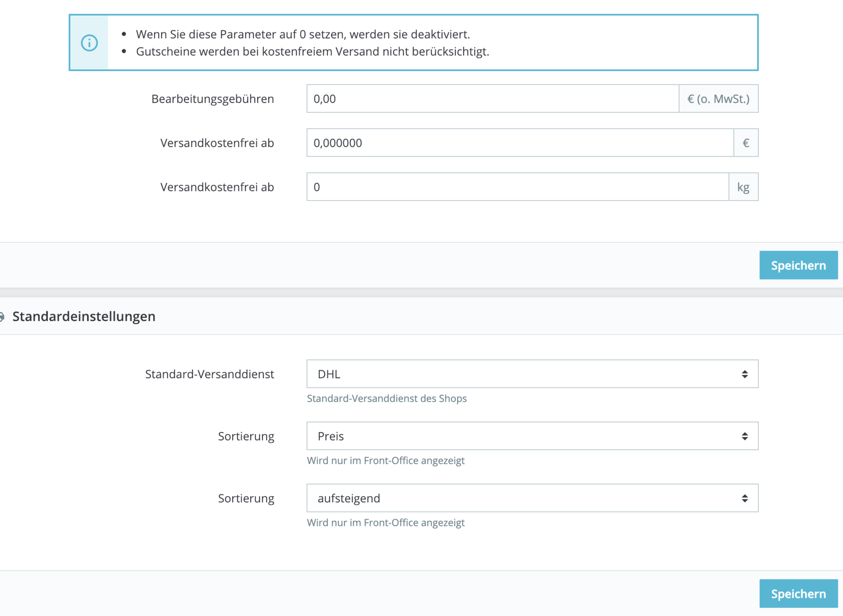Click the Standardeinstellungen section heading
843x616 pixels.
click(x=84, y=316)
